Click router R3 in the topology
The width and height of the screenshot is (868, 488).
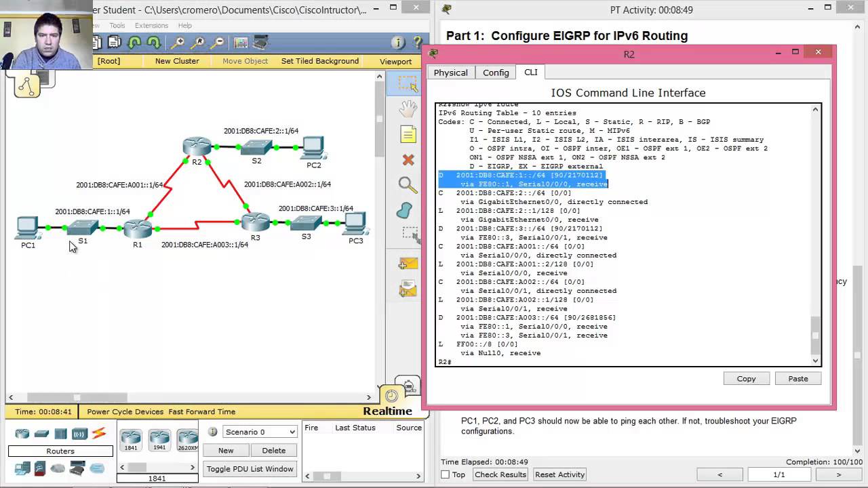click(255, 222)
